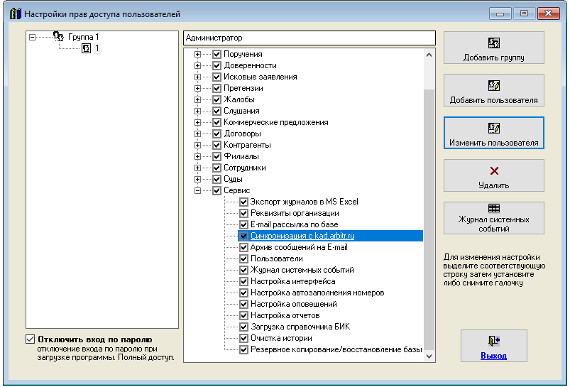The width and height of the screenshot is (570, 387).
Task: Click the Выход link
Action: [x=493, y=356]
